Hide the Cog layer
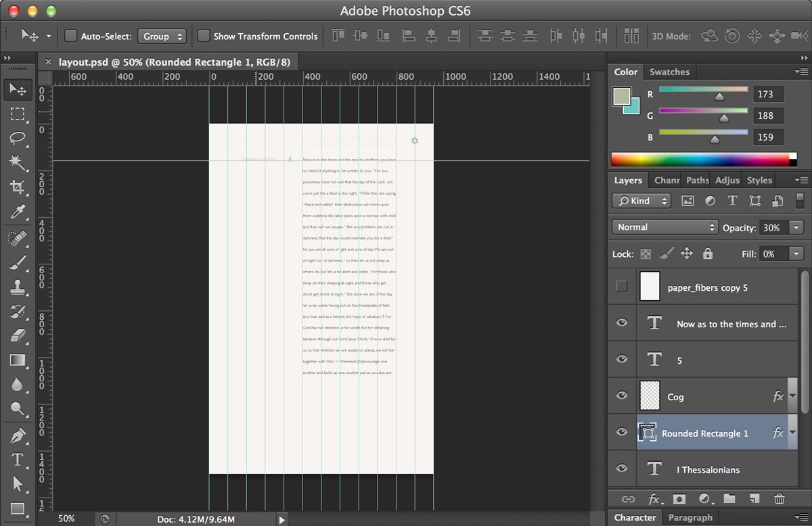The image size is (812, 526). pos(621,396)
